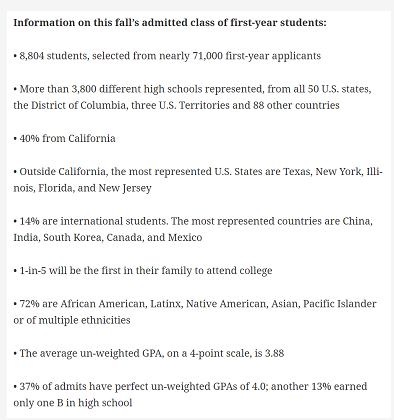The height and width of the screenshot is (420, 394).
Task: Click the 'only one B in high school' text
Action: coord(73,403)
